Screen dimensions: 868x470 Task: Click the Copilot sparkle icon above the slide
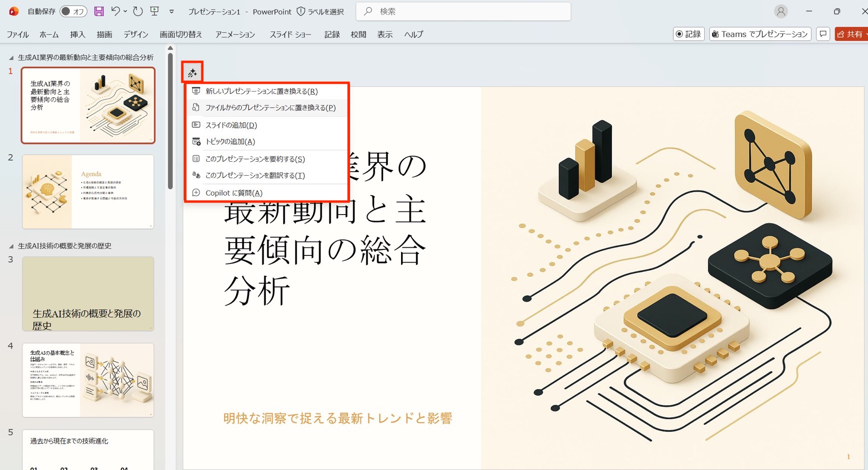coord(192,73)
